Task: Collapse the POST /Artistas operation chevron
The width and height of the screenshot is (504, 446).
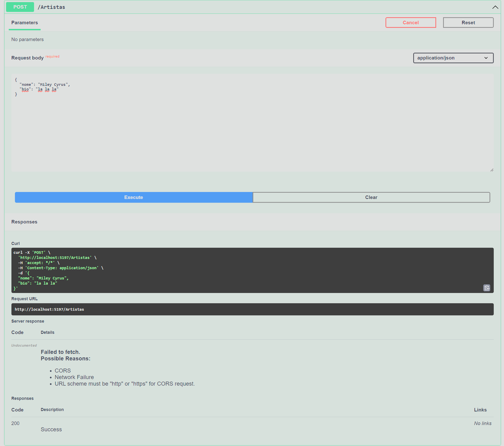Action: tap(495, 7)
